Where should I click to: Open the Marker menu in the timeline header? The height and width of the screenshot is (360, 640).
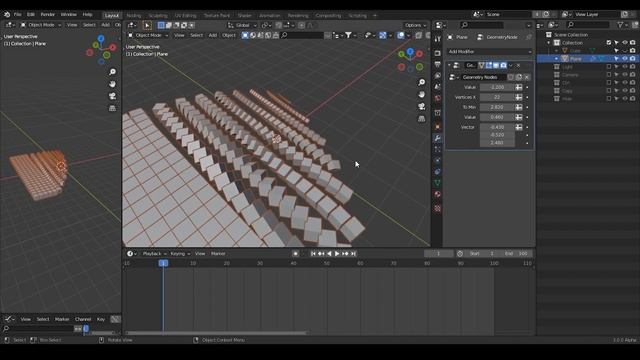218,253
